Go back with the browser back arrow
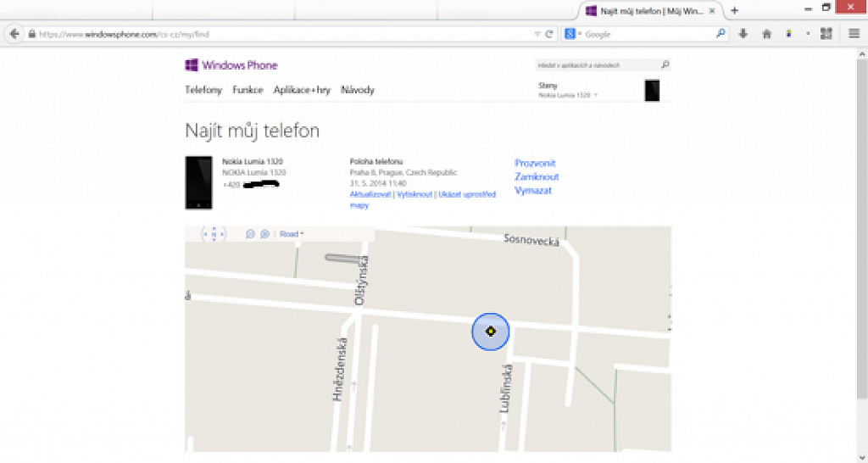 click(x=14, y=34)
